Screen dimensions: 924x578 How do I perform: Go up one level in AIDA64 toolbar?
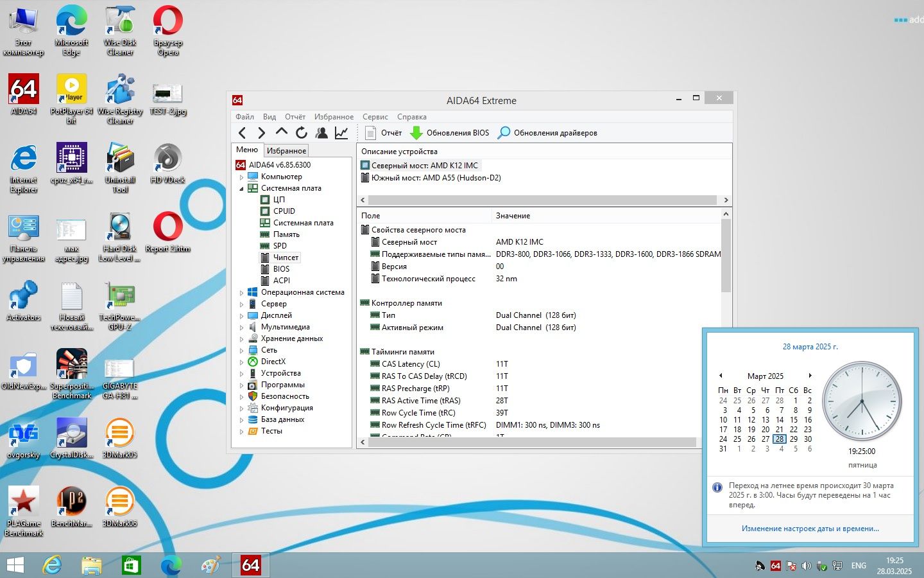point(281,132)
